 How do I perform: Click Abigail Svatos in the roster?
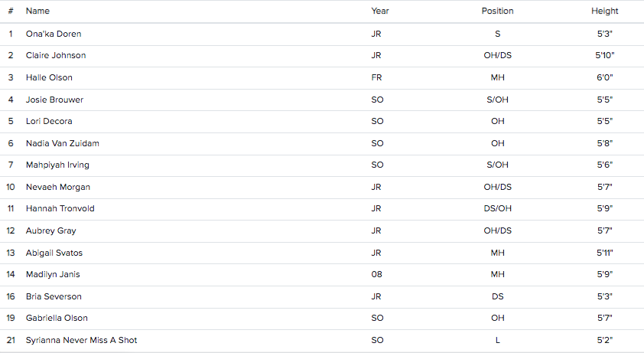click(54, 253)
